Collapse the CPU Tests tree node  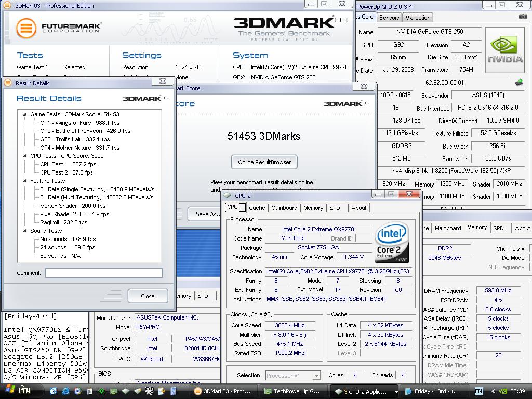24,156
